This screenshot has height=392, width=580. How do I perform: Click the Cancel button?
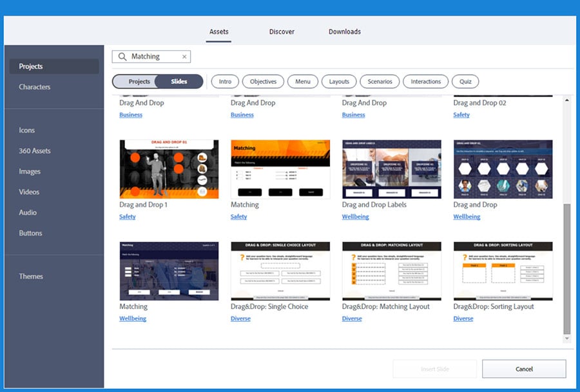click(524, 369)
